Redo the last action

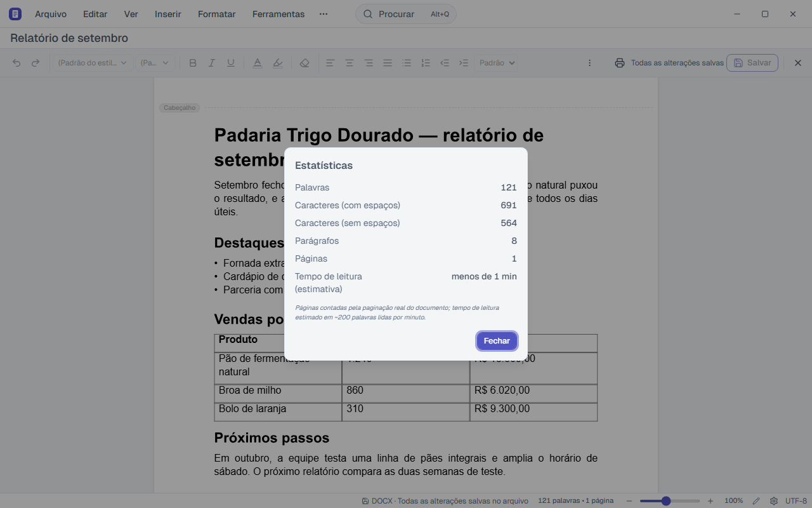tap(36, 63)
